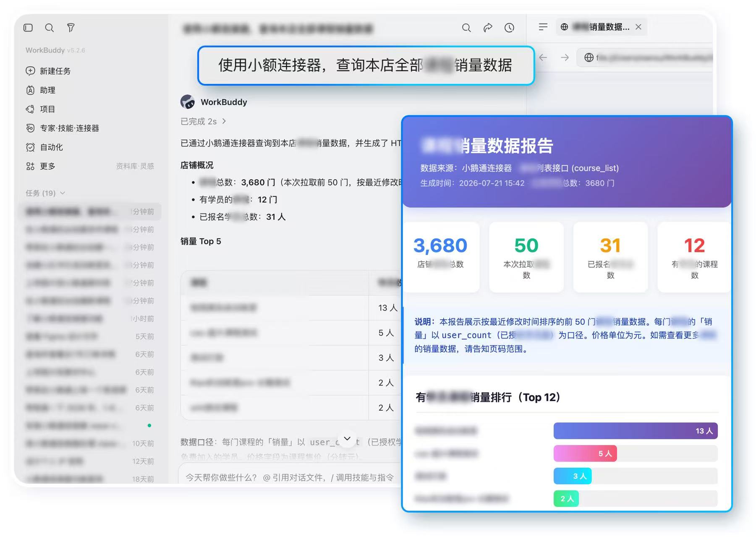This screenshot has height=537, width=756.
Task: Open history clock icon in chat header
Action: (509, 28)
